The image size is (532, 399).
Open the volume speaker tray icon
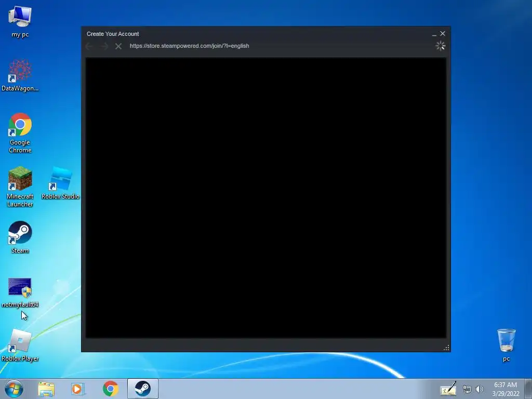pyautogui.click(x=479, y=389)
